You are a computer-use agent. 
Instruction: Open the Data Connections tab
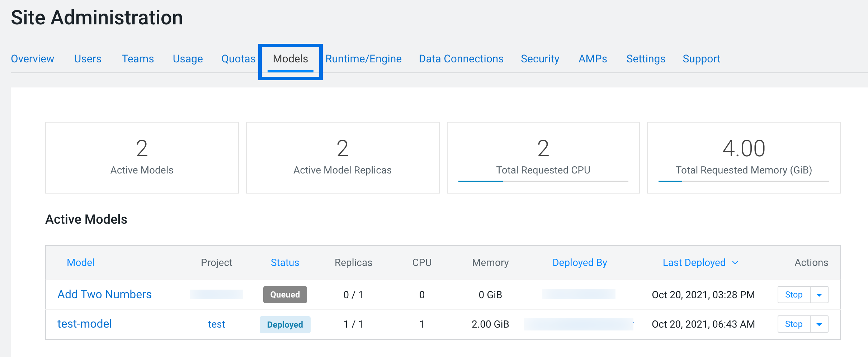click(x=461, y=59)
